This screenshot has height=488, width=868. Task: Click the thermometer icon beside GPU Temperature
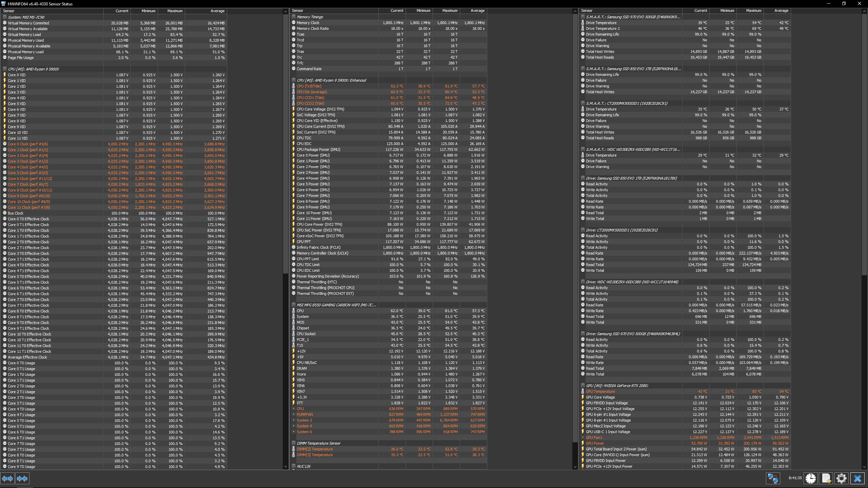pyautogui.click(x=583, y=391)
